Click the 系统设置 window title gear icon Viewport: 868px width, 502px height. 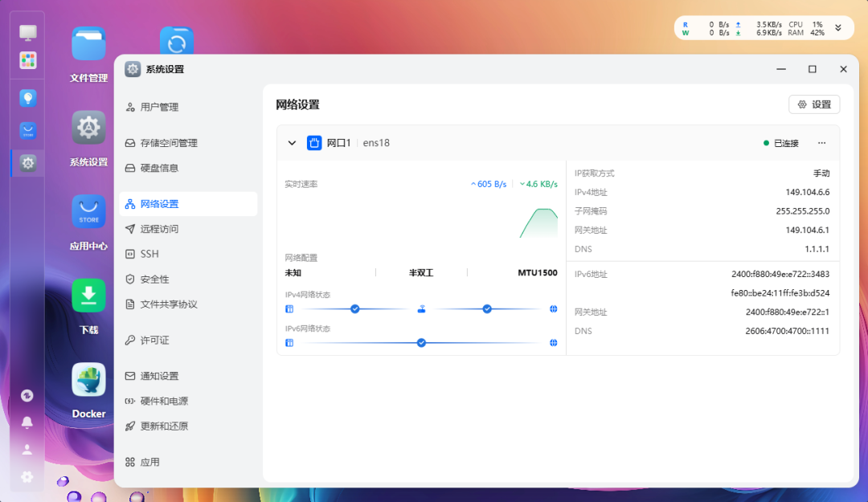pyautogui.click(x=133, y=69)
